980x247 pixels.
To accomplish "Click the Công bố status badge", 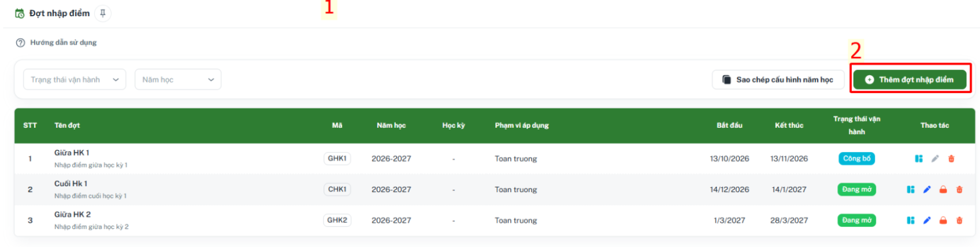I will point(856,158).
